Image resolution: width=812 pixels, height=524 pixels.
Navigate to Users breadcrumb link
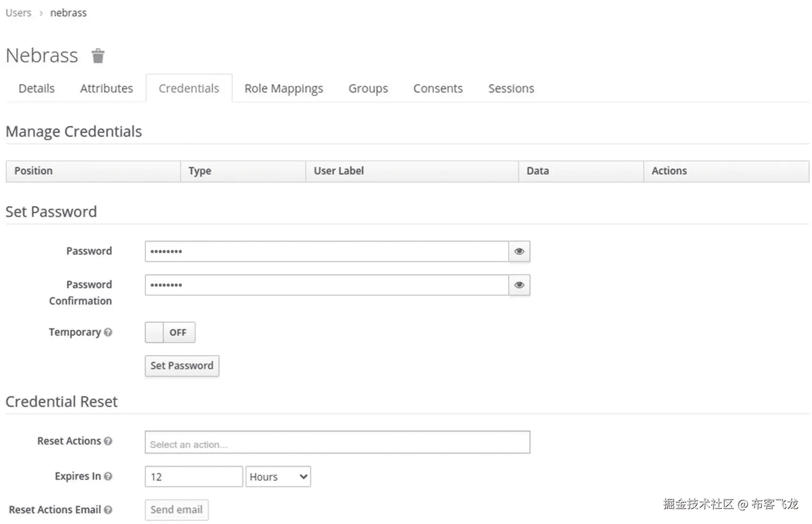pyautogui.click(x=18, y=13)
